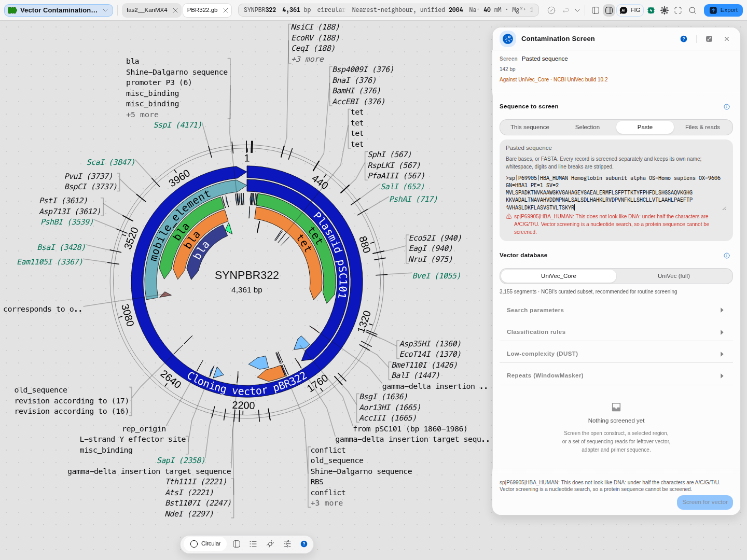Click into the pasted sequence text area

click(x=616, y=192)
